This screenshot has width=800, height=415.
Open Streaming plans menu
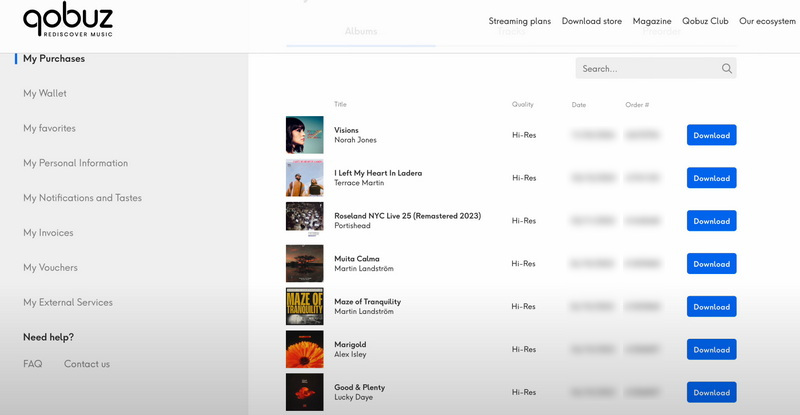click(519, 21)
